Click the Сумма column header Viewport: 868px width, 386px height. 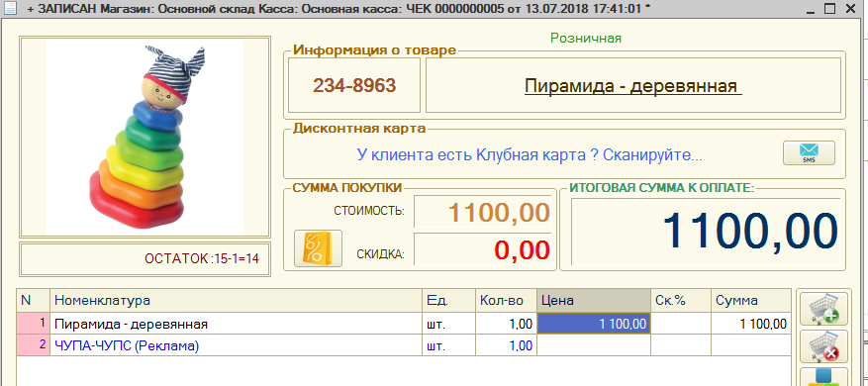coord(750,301)
